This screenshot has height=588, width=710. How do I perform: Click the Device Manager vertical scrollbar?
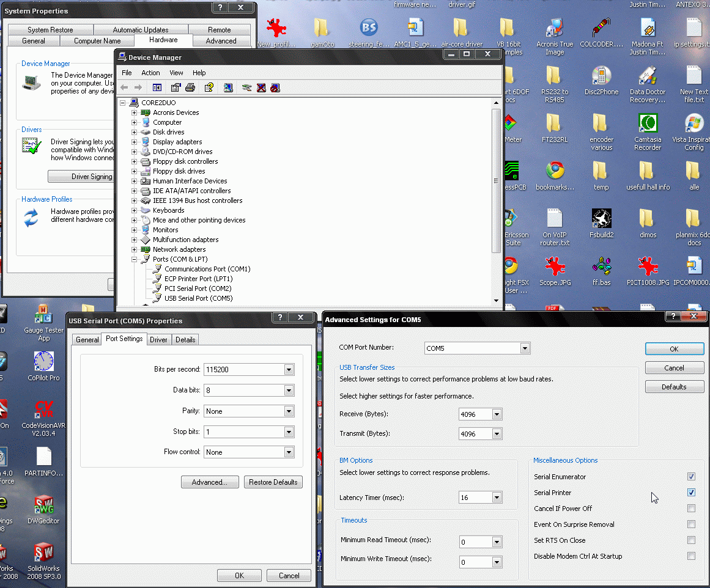pos(496,181)
